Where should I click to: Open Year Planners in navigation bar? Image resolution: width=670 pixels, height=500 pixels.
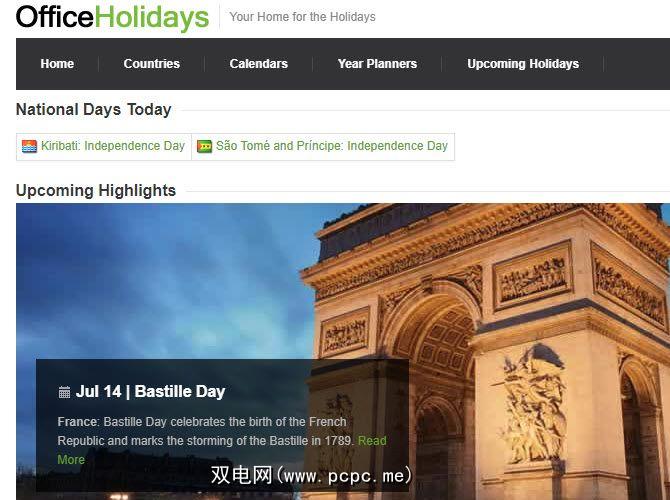coord(377,64)
